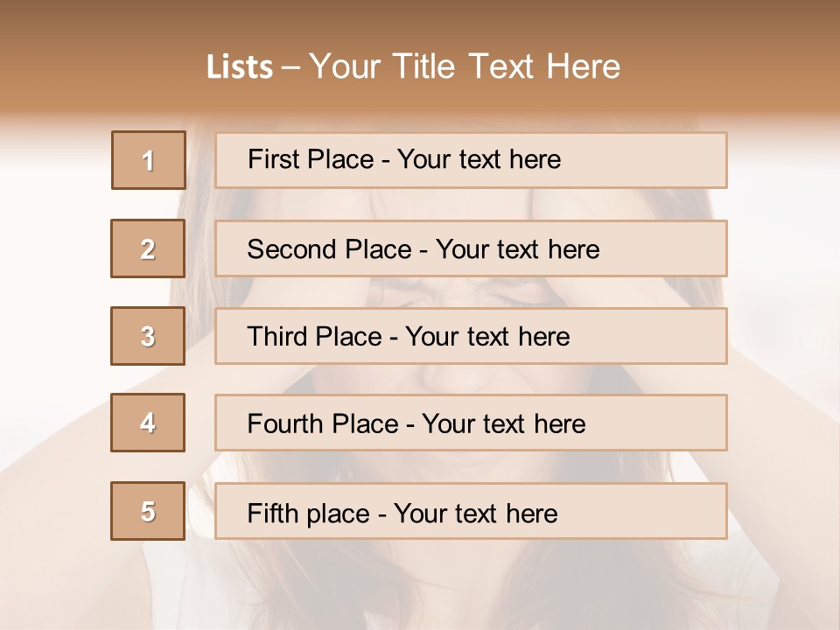Click the number 5 box
840x630 pixels.
tap(149, 511)
